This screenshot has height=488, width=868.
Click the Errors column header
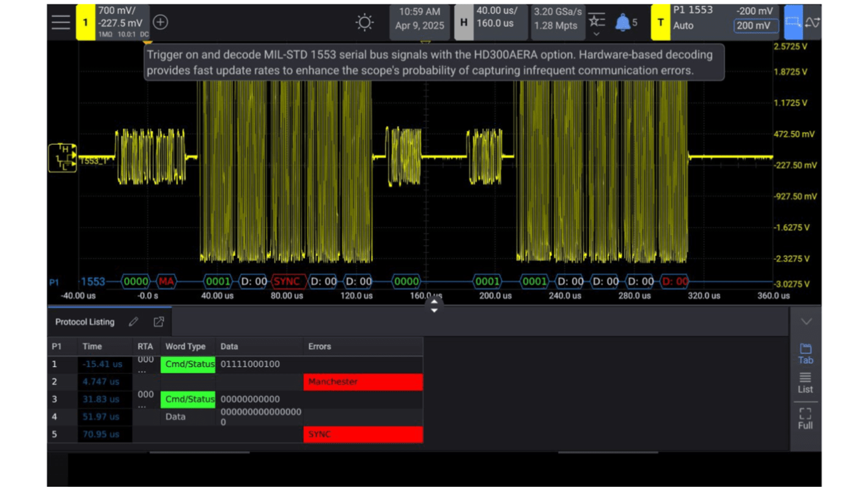point(320,346)
